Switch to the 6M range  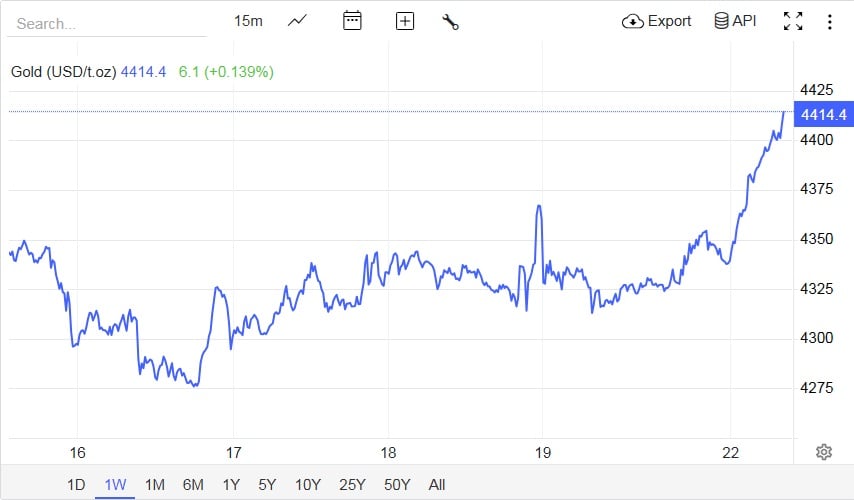pos(193,485)
